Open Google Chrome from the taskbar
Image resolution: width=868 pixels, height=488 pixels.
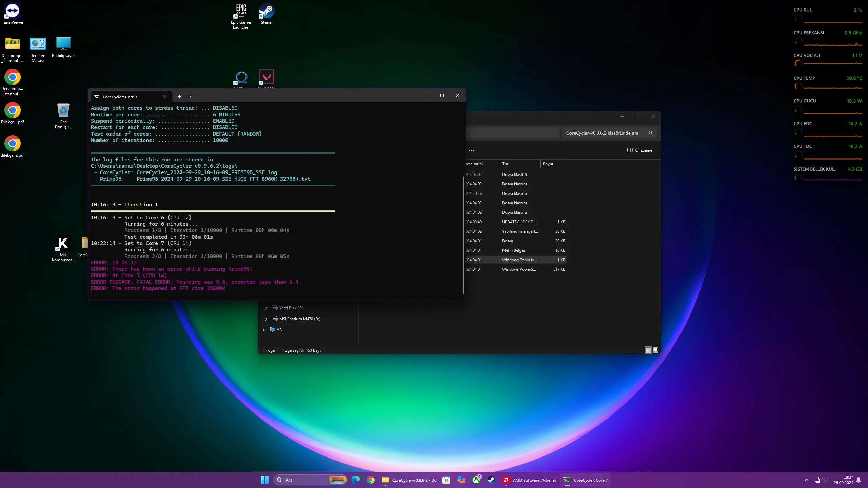click(371, 480)
